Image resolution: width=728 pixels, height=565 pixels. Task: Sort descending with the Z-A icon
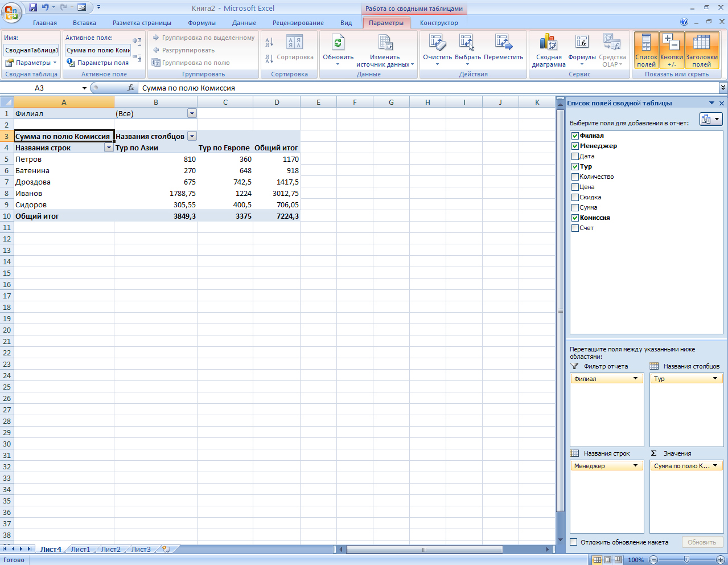coord(270,58)
